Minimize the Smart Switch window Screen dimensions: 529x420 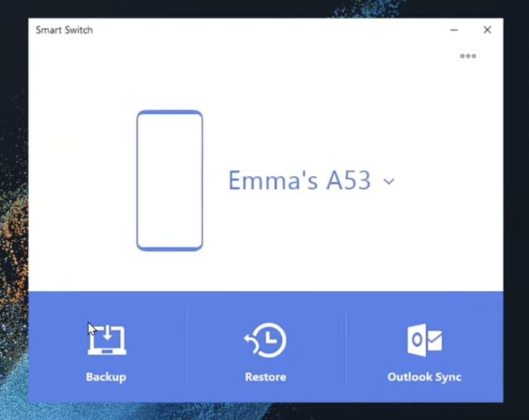coord(454,30)
